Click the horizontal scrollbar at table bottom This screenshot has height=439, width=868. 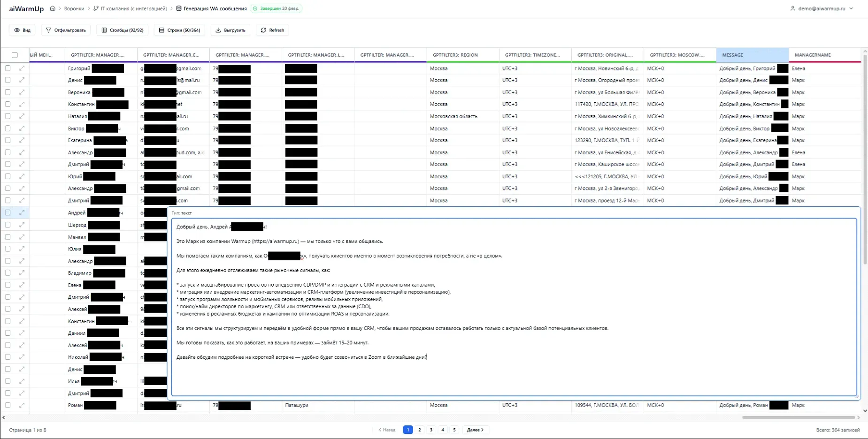[798, 417]
